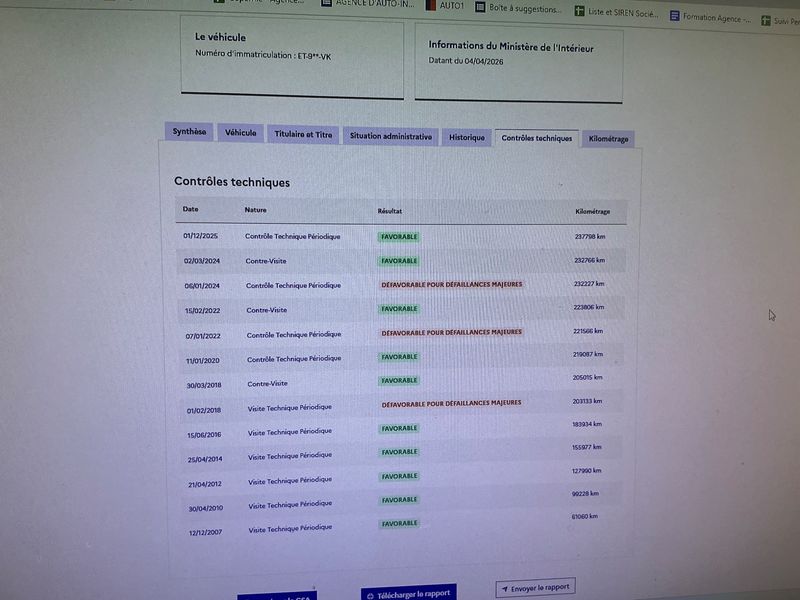
Task: Click the Kilométrage column header
Action: (592, 211)
